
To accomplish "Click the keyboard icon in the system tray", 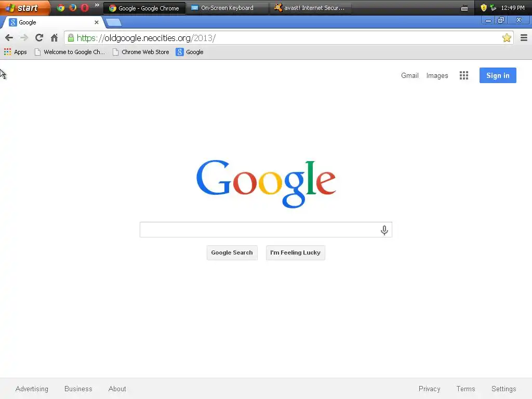I will coord(464,8).
